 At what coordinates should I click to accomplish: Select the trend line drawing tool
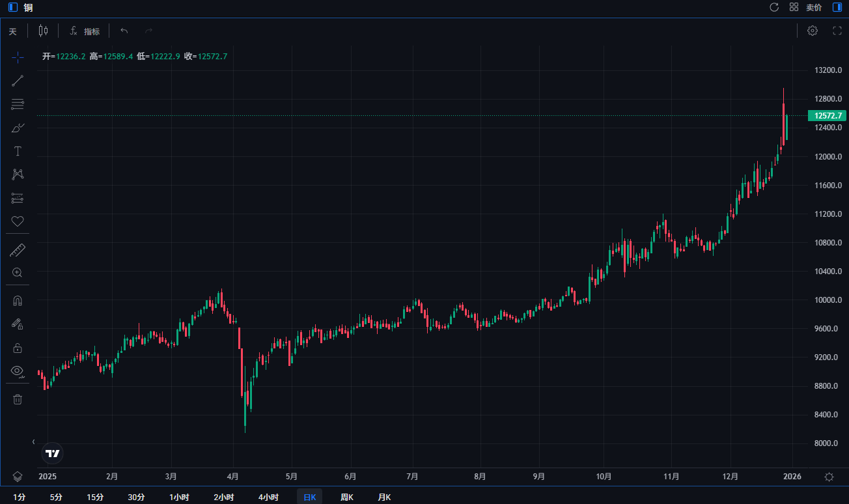click(18, 81)
